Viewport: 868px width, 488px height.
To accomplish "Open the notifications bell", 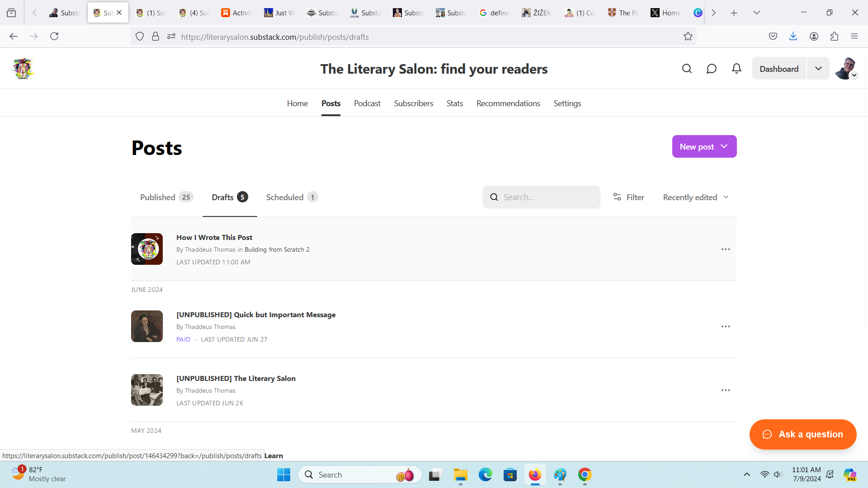I will click(736, 69).
